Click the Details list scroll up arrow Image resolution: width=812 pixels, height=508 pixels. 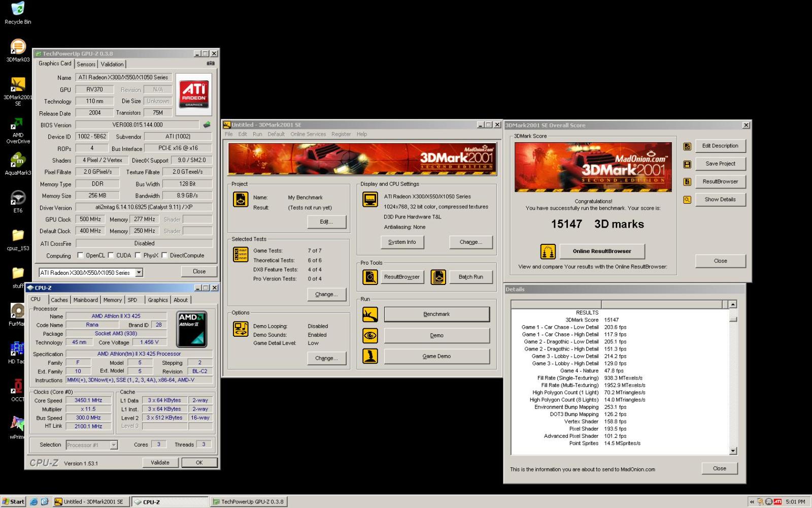coord(733,304)
